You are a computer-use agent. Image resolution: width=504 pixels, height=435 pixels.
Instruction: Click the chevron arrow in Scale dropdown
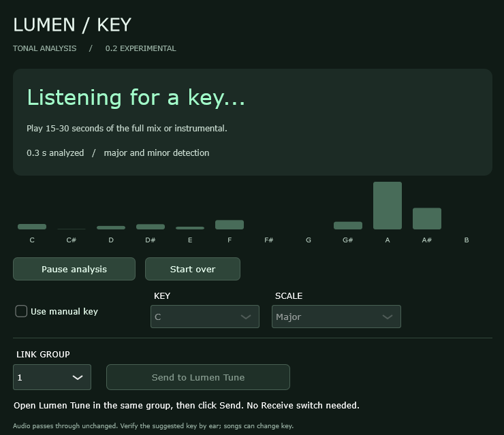click(388, 317)
